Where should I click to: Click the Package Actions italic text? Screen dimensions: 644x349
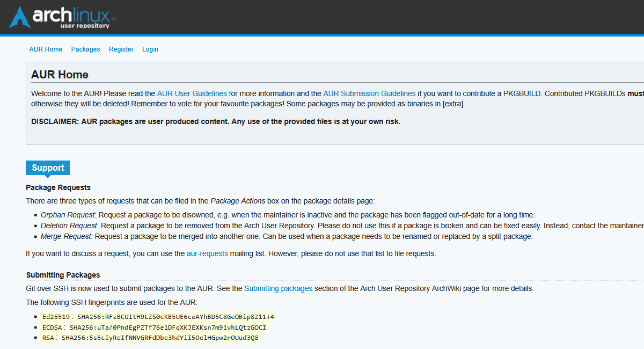tap(238, 201)
